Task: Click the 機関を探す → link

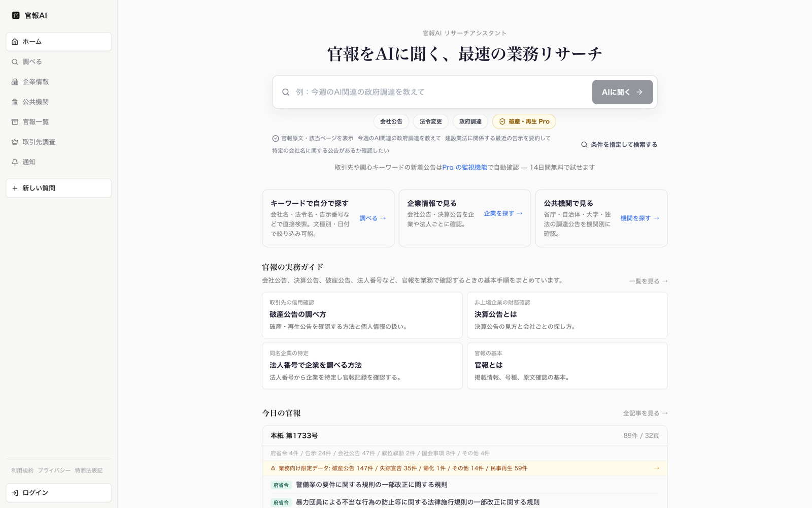Action: [x=639, y=218]
